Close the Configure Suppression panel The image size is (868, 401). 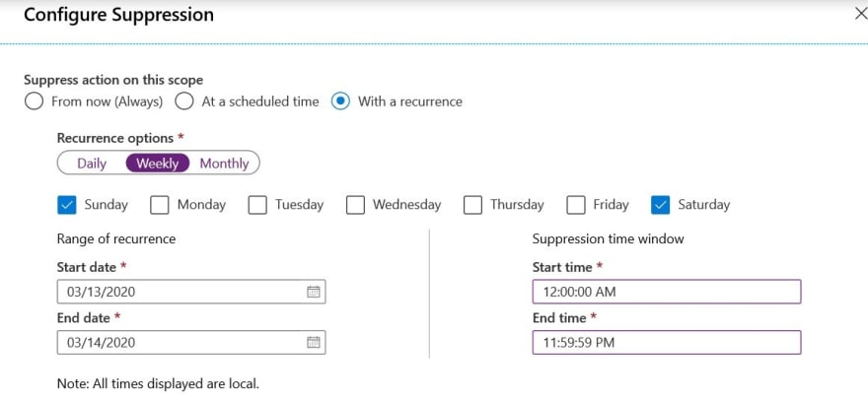point(861,15)
